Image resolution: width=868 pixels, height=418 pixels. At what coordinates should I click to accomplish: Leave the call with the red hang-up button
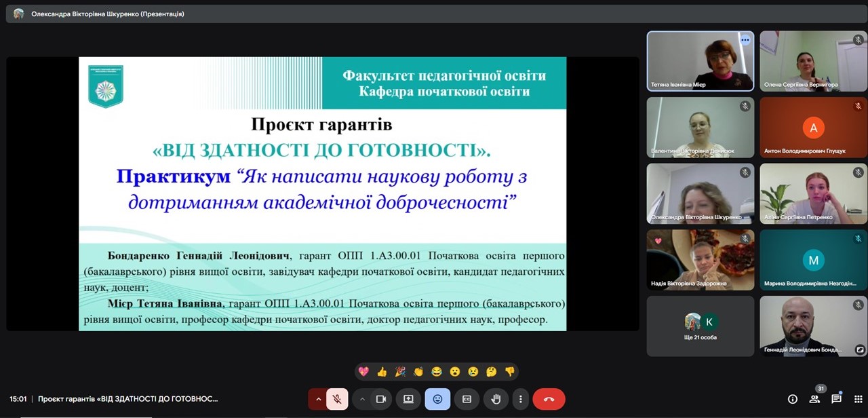549,399
